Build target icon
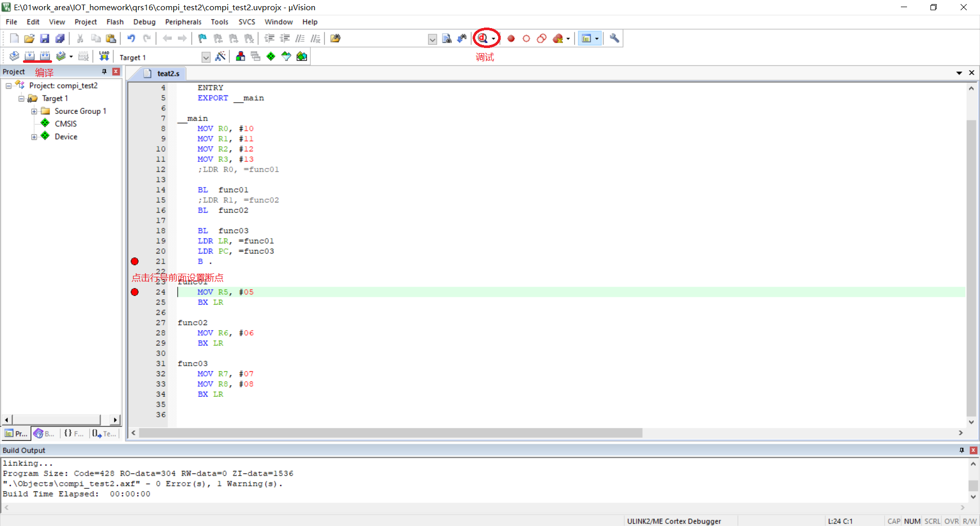 (x=30, y=56)
